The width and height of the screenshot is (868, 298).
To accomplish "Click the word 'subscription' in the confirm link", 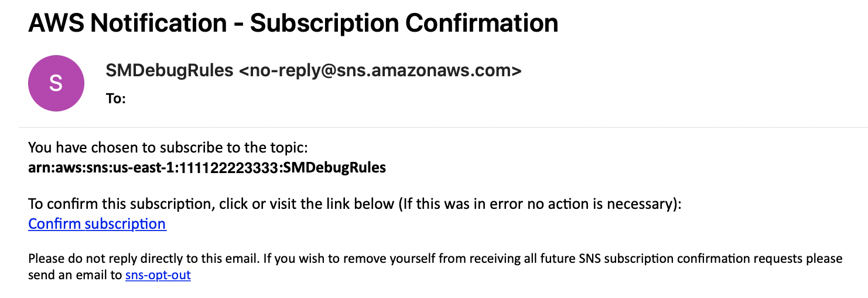I will coord(125,223).
